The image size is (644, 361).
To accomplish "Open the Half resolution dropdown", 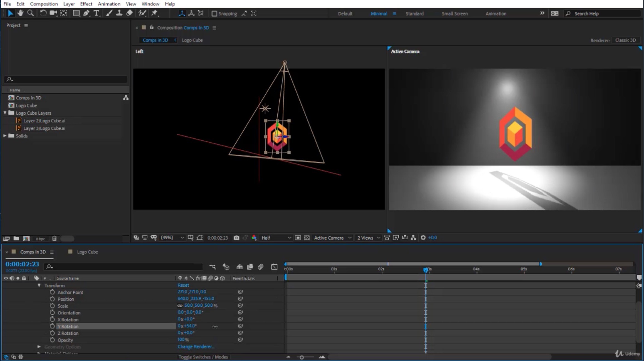I will (x=276, y=238).
